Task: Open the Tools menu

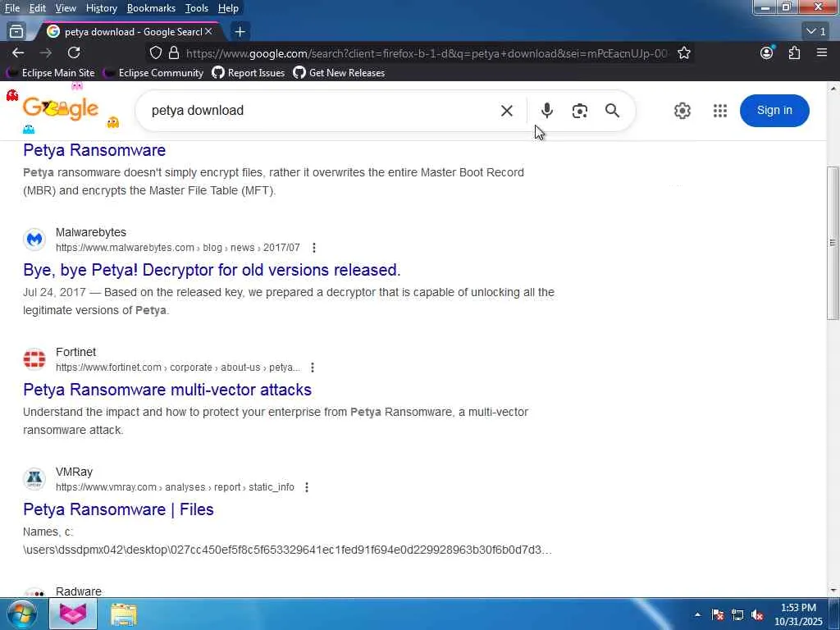Action: point(197,8)
